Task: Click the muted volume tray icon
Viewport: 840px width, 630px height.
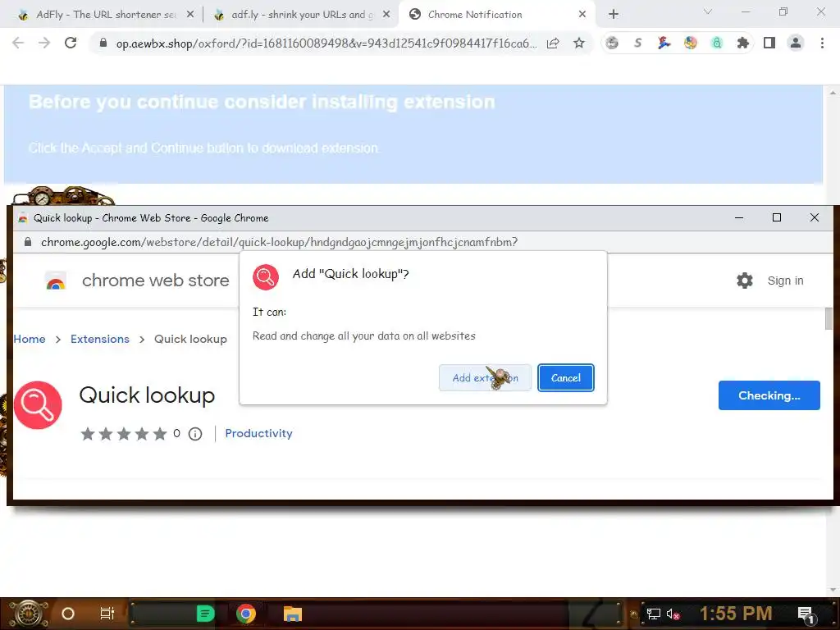Action: click(x=673, y=614)
